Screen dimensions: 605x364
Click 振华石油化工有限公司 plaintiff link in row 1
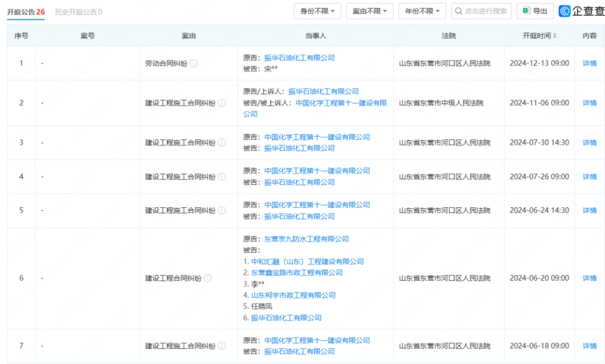(x=299, y=58)
